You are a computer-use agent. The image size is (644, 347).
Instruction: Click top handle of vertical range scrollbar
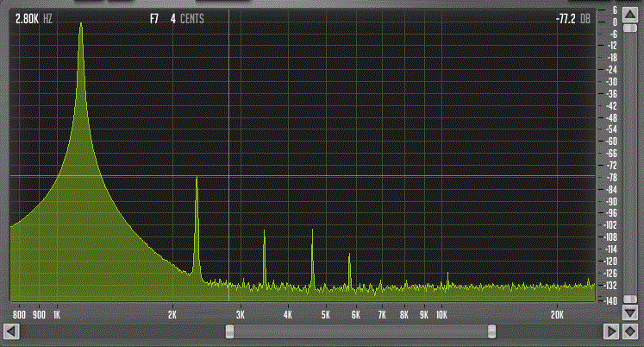coord(630,28)
